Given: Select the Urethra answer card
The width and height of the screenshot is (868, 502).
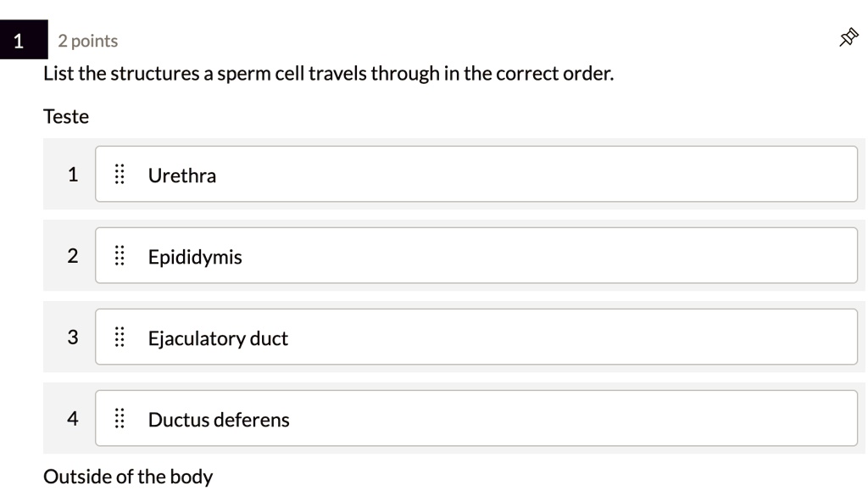Looking at the screenshot, I should click(x=475, y=174).
